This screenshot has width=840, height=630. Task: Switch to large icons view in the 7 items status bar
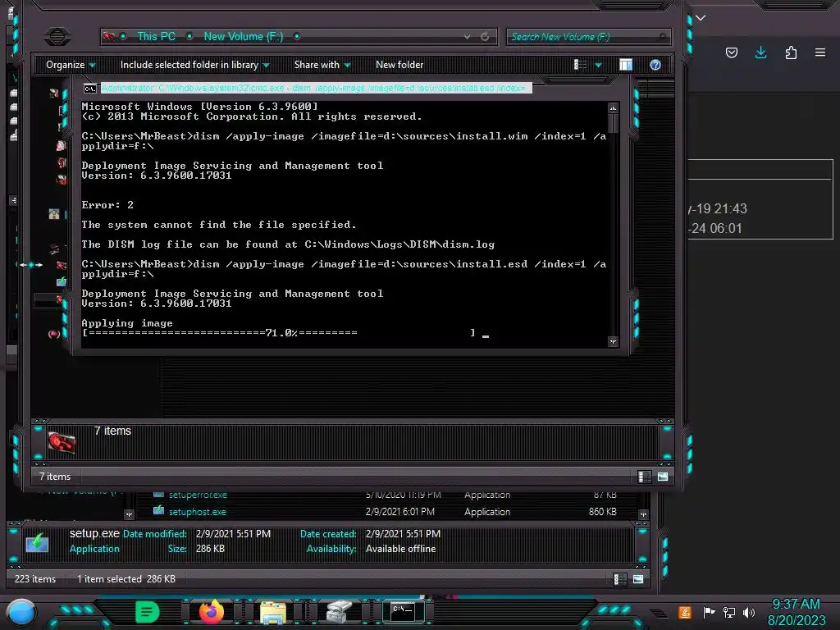tap(663, 477)
